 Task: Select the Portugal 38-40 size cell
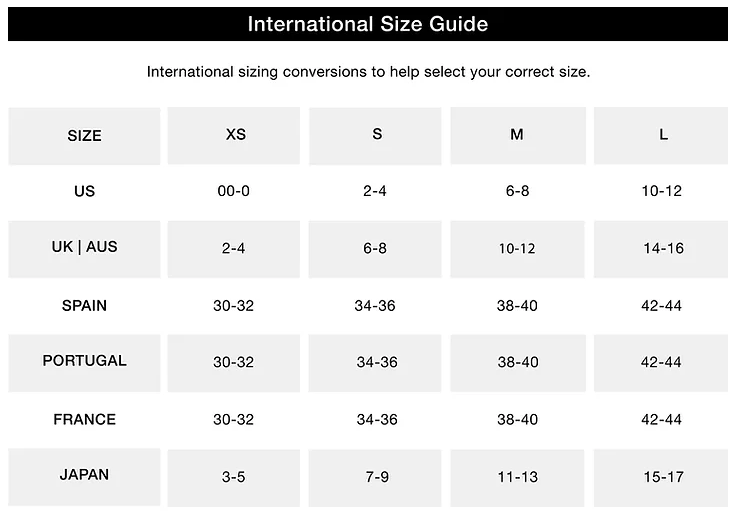tap(517, 362)
